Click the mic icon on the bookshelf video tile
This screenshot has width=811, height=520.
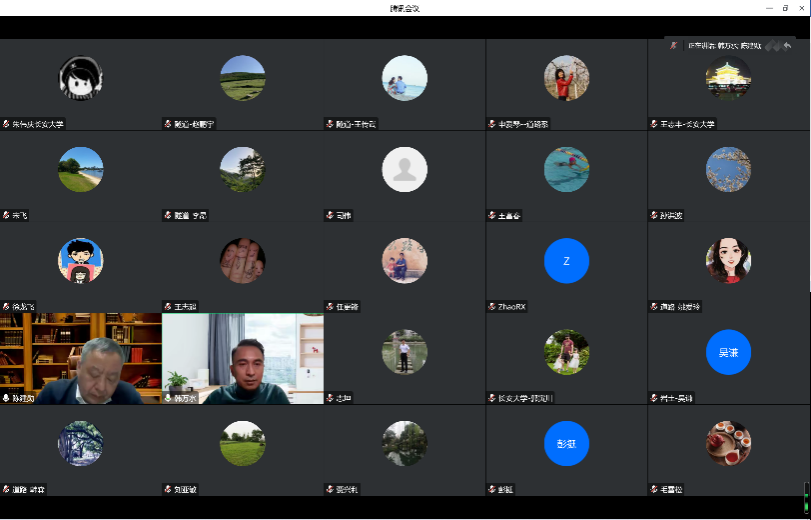6,398
